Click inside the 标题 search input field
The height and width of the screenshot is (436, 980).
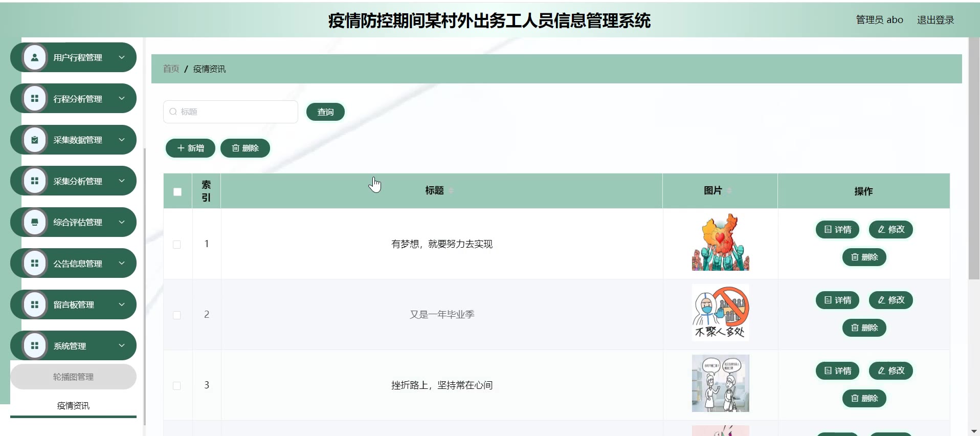(x=231, y=112)
